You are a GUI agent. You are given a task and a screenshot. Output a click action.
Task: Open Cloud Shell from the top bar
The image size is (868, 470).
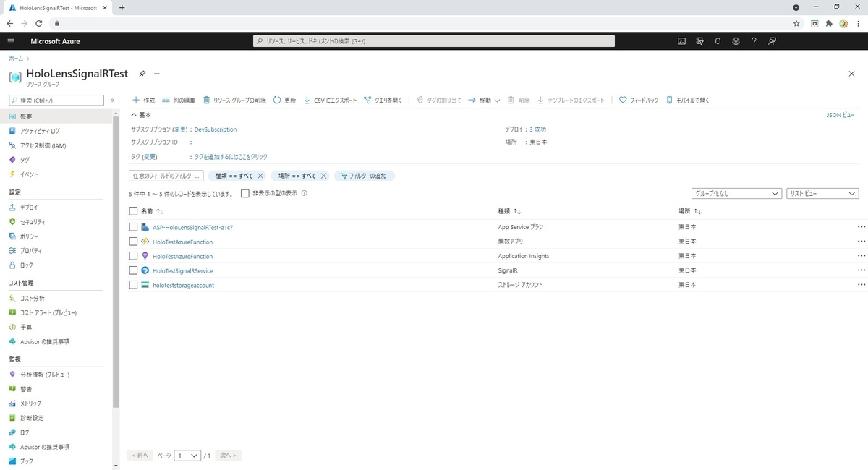[x=681, y=41]
